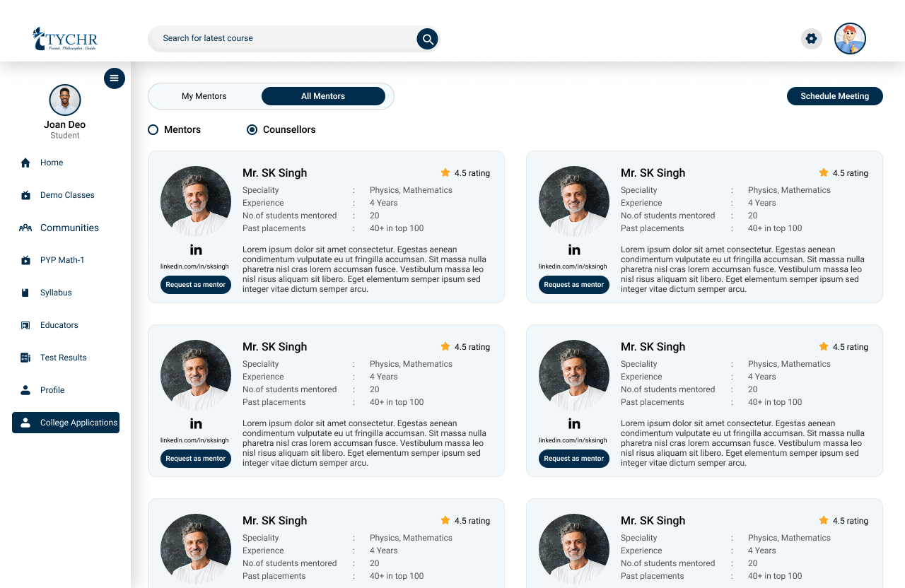Select the Counsellors radio button
The height and width of the screenshot is (588, 905).
pyautogui.click(x=252, y=130)
